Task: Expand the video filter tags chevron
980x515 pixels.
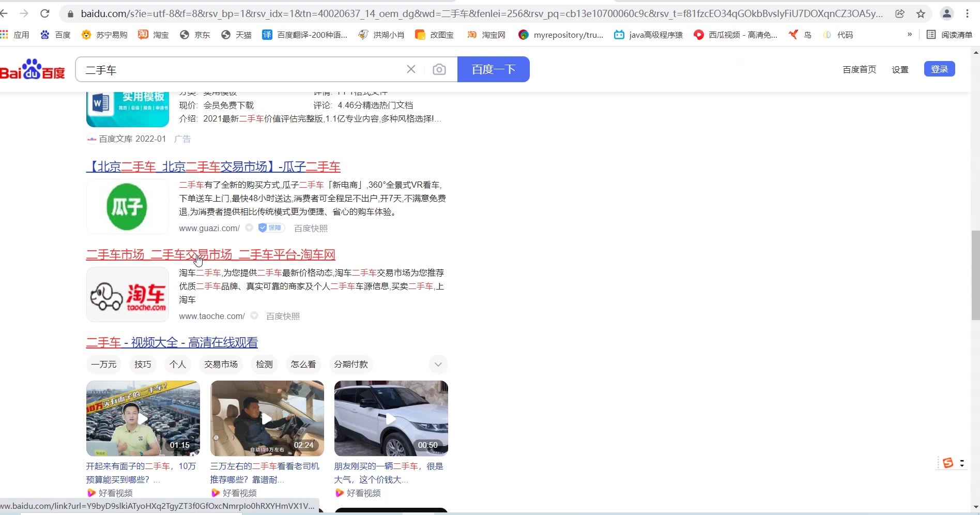Action: (438, 365)
